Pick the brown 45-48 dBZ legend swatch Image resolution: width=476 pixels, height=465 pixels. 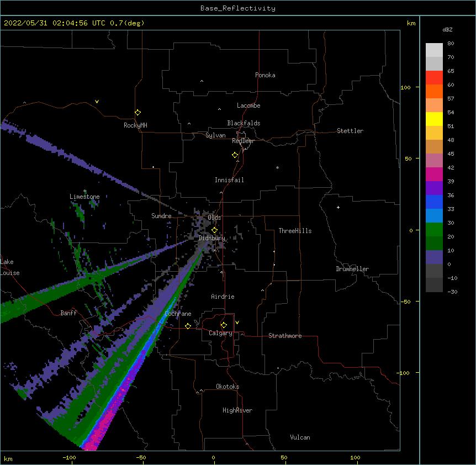[x=434, y=146]
